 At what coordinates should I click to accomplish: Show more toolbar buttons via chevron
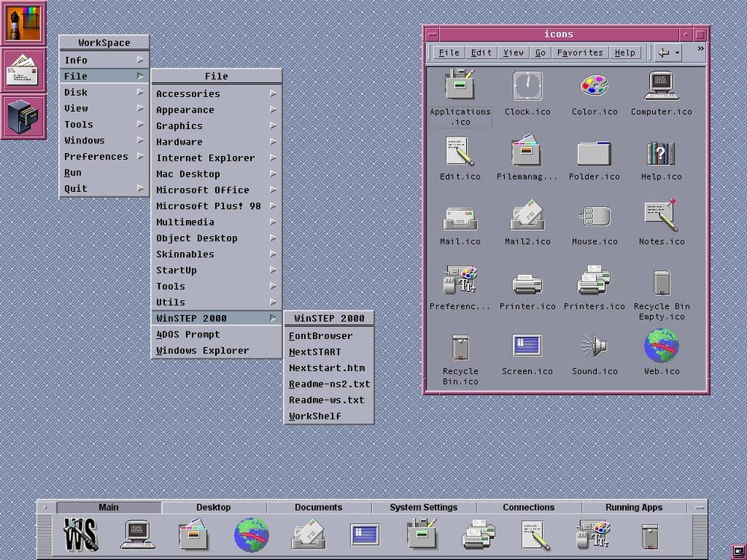701,49
